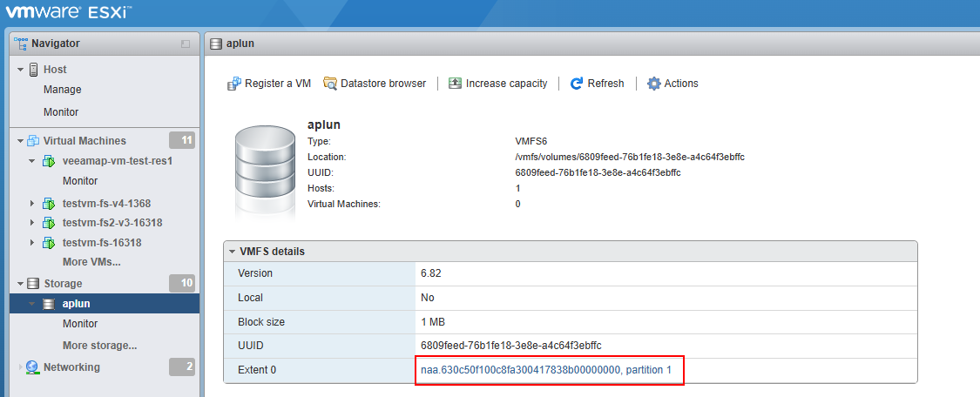Image resolution: width=980 pixels, height=397 pixels.
Task: Click the datastore icon in aplun title bar
Action: 216,44
